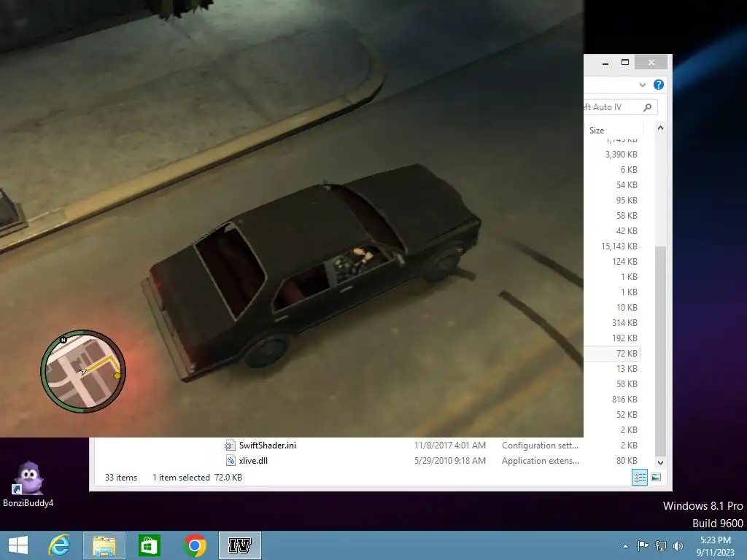The image size is (747, 560).
Task: Open the Action Center flag tray icon
Action: tap(643, 545)
